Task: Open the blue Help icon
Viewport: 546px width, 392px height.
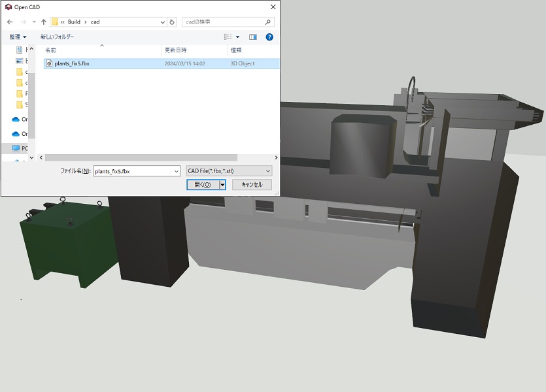Action: (269, 37)
